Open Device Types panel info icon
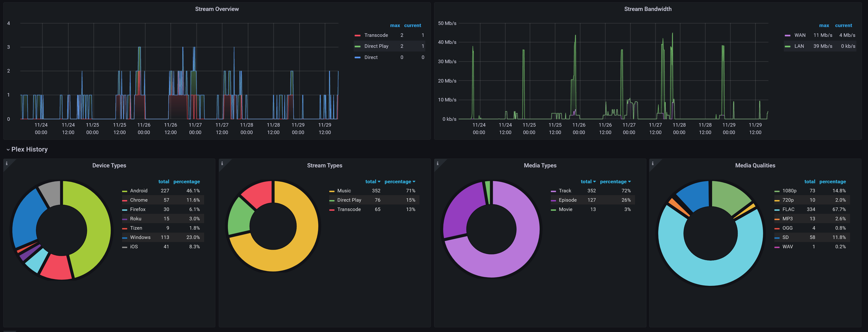The image size is (868, 332). point(6,163)
